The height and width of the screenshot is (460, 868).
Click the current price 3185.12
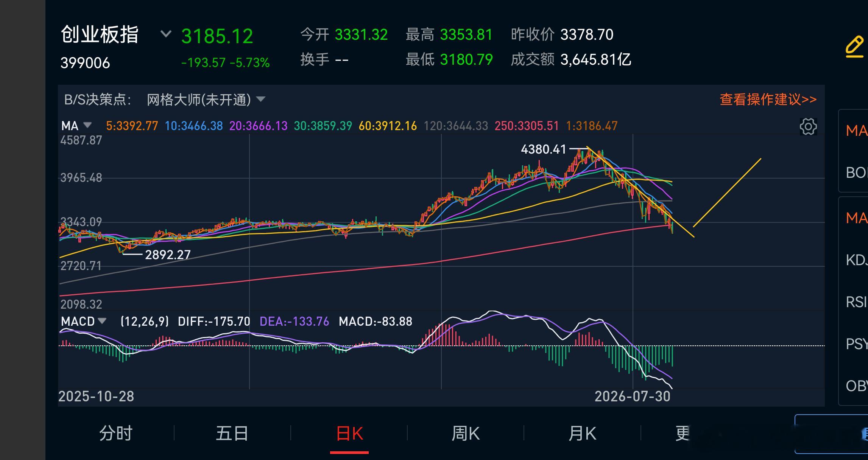pyautogui.click(x=217, y=36)
